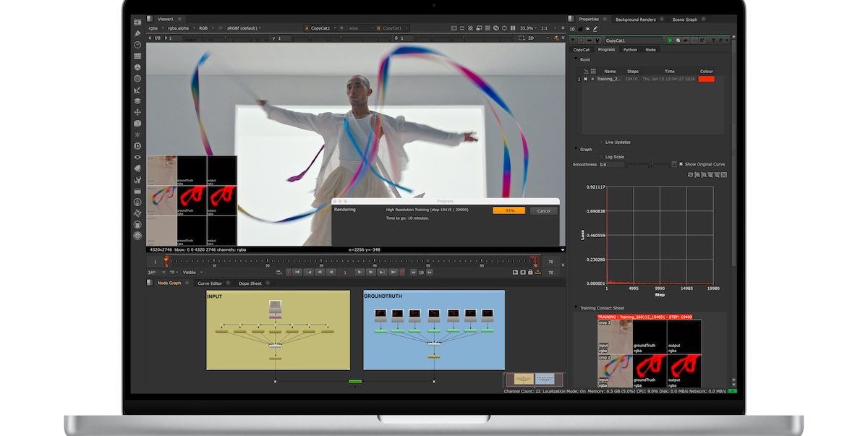Switch to the Curve Editor tab
This screenshot has width=868, height=436.
coord(210,283)
